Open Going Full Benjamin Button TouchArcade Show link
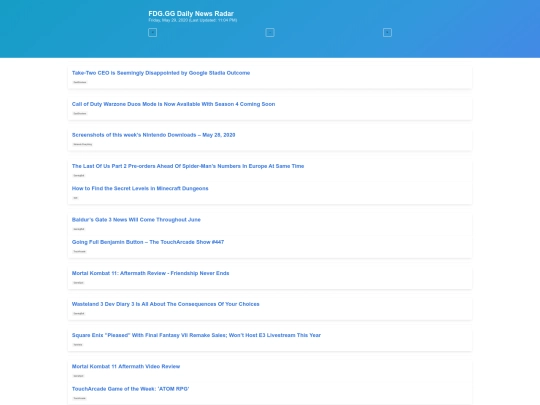The height and width of the screenshot is (405, 540). pyautogui.click(x=148, y=242)
